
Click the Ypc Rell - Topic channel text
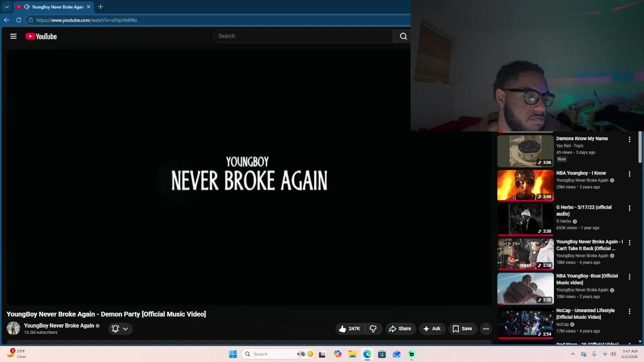click(570, 146)
